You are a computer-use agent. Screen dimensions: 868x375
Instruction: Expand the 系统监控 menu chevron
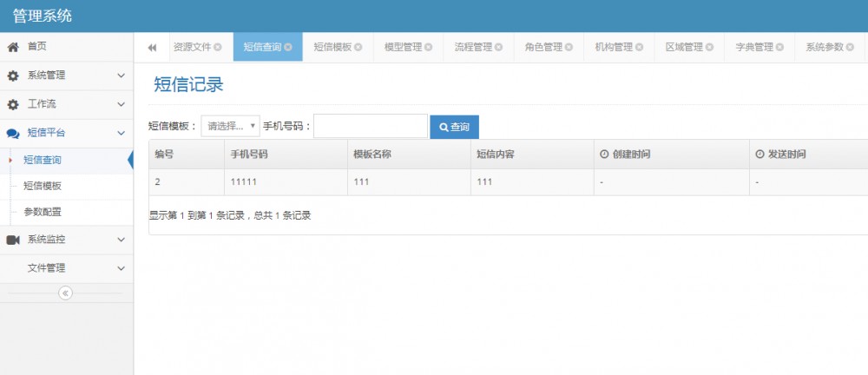(x=122, y=240)
